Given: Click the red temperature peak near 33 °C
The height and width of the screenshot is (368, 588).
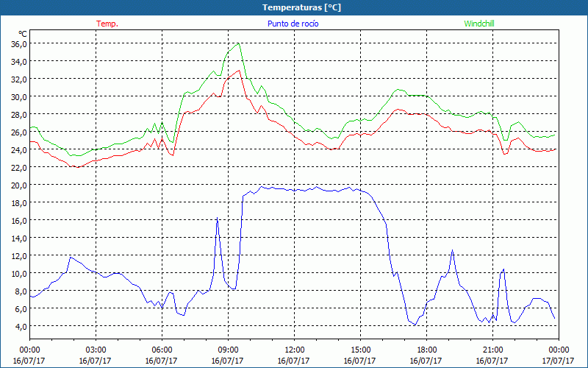Looking at the screenshot, I should tap(239, 70).
